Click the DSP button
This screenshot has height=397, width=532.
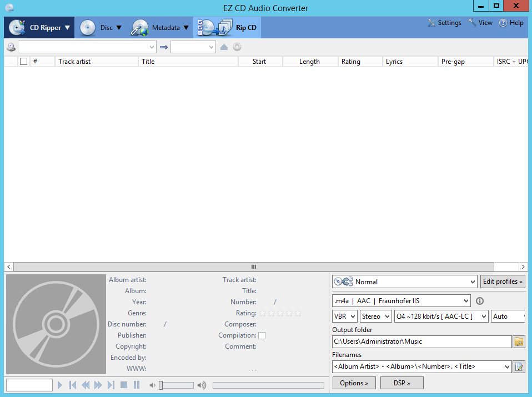pyautogui.click(x=402, y=383)
